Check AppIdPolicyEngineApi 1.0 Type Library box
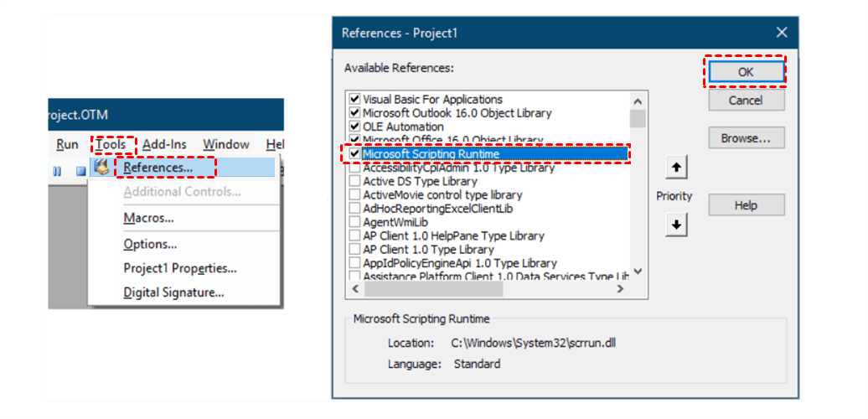Image resolution: width=868 pixels, height=419 pixels. 355,262
